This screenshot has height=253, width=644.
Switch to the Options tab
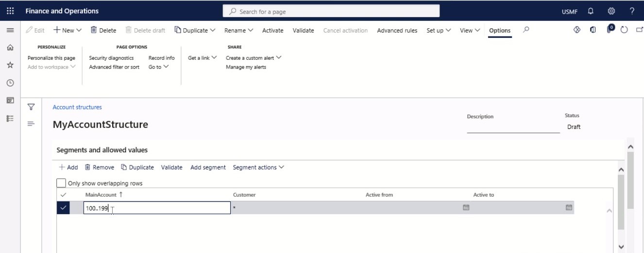500,30
